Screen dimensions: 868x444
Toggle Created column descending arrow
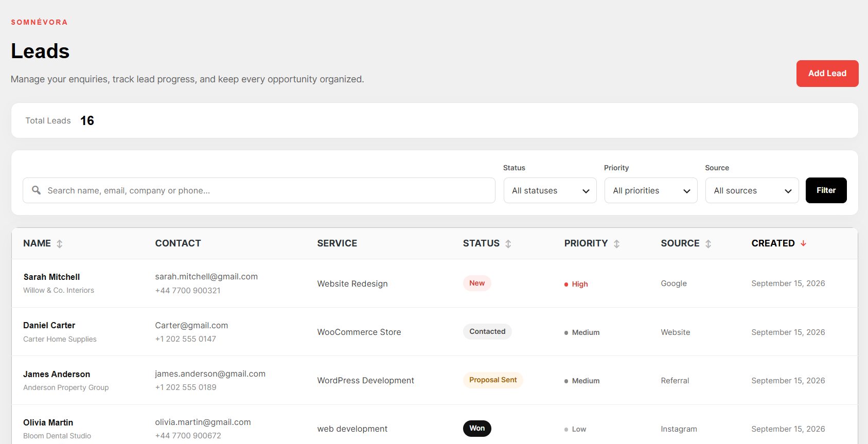pyautogui.click(x=803, y=243)
